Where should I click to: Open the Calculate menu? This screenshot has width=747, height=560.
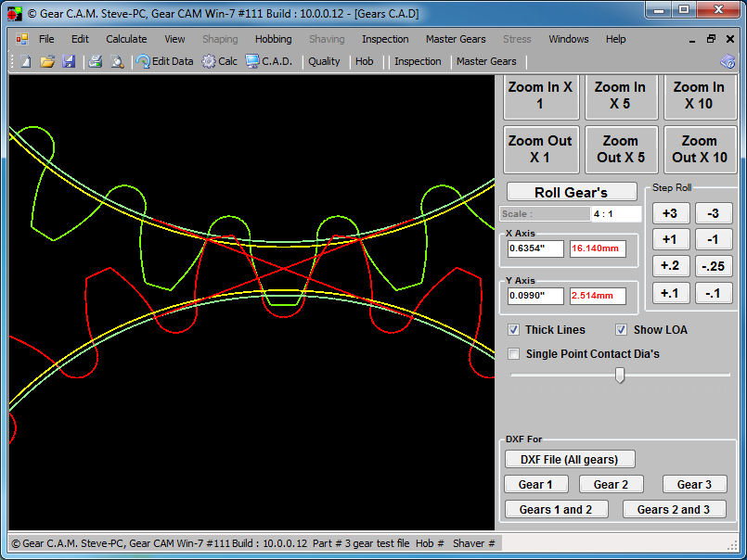pos(126,39)
